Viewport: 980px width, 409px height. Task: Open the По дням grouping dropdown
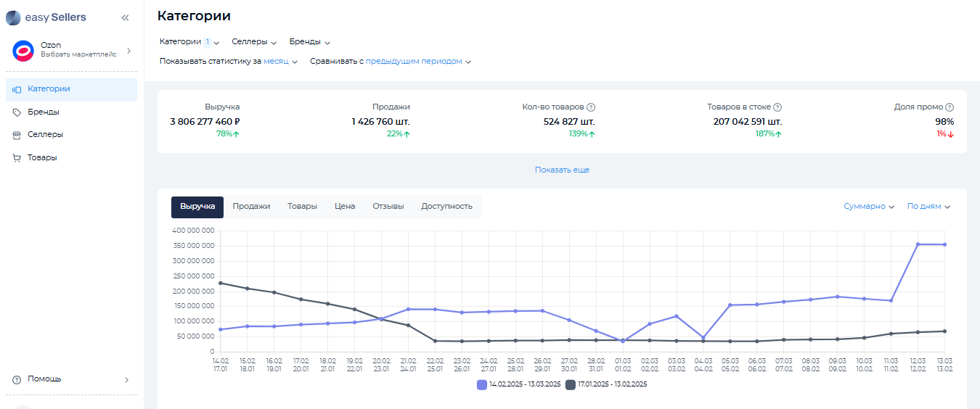point(928,207)
